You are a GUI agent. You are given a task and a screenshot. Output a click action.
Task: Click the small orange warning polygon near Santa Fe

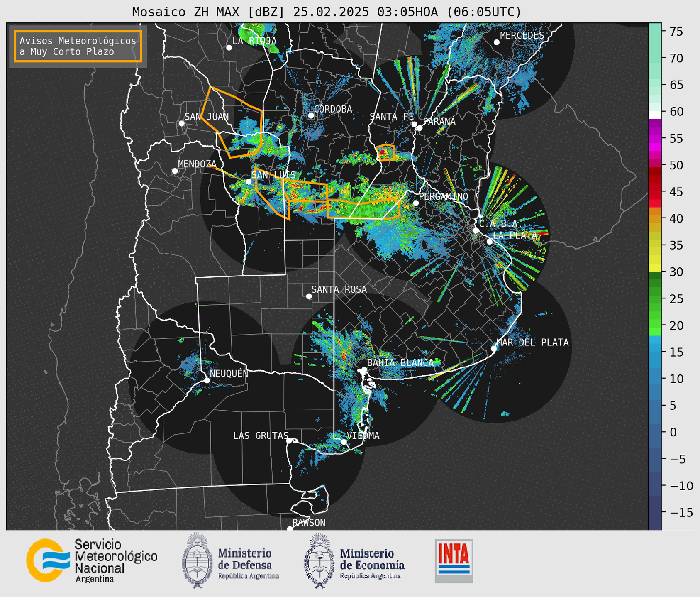tap(385, 152)
